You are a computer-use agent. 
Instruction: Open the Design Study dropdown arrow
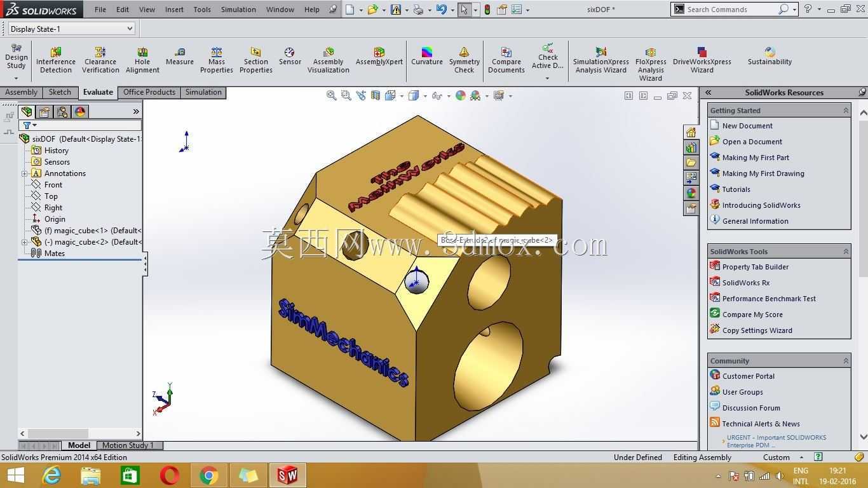tap(16, 78)
